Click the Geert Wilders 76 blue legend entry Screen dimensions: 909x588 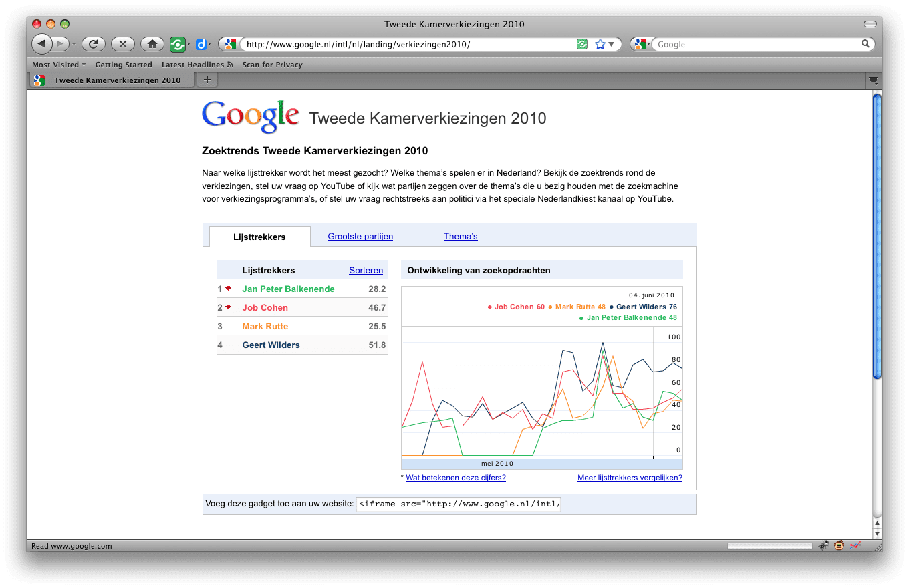point(643,307)
